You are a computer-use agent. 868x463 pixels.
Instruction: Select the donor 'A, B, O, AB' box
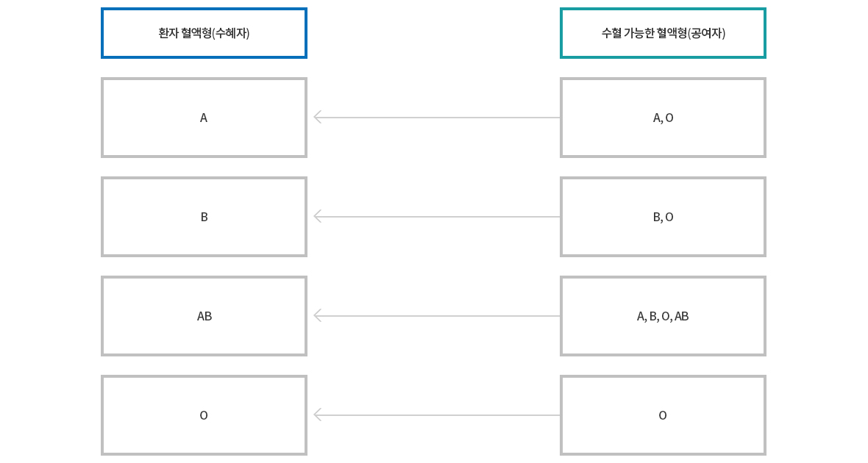coord(663,316)
